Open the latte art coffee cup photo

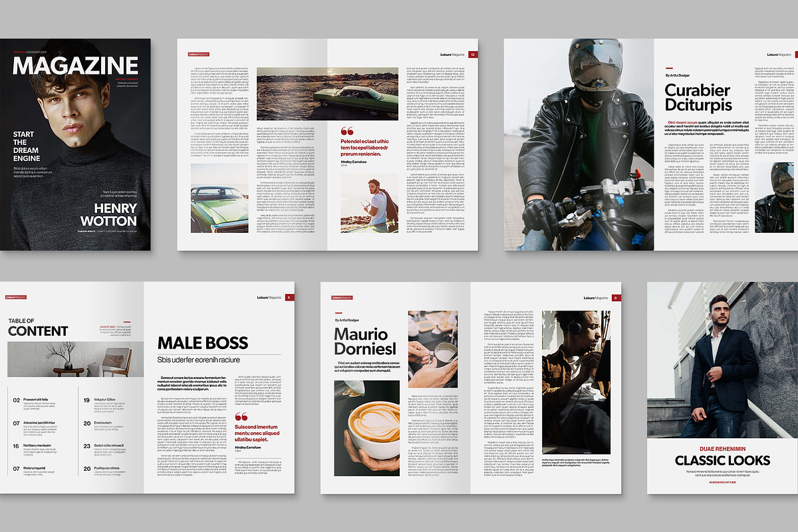[367, 428]
